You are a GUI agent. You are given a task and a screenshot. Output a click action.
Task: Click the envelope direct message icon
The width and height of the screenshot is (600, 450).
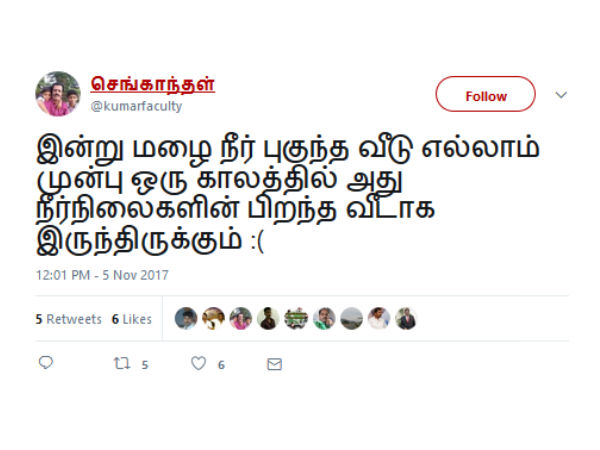pyautogui.click(x=274, y=364)
